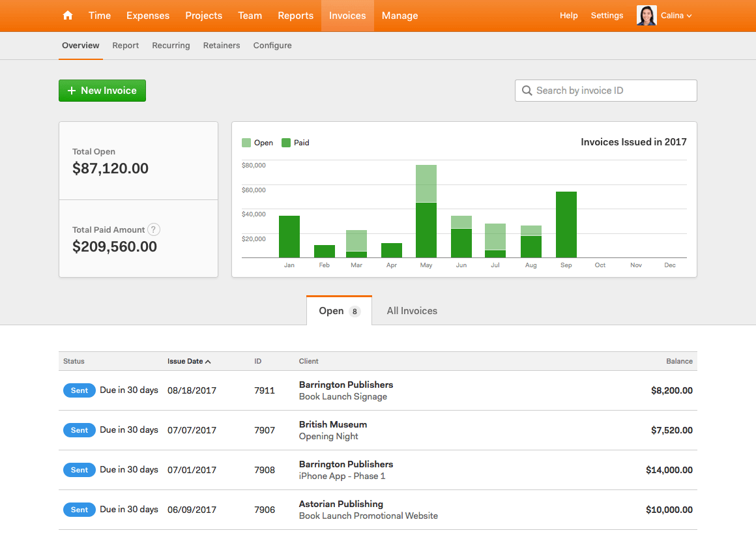Screen dimensions: 756x539
Task: Click the plus icon on New Invoice
Action: [72, 91]
